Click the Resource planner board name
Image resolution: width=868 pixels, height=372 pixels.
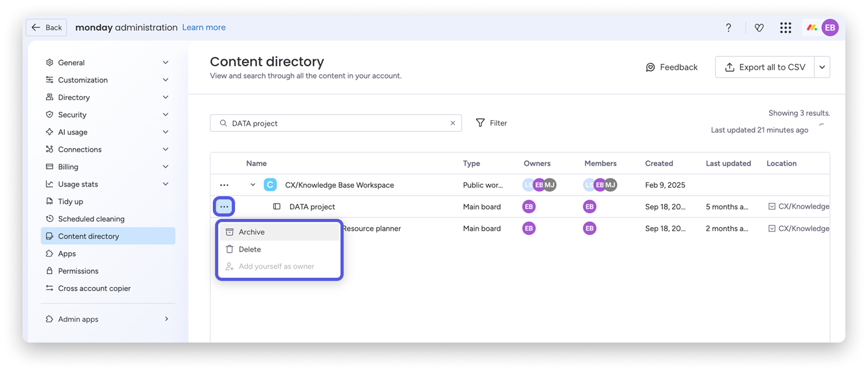pos(371,228)
